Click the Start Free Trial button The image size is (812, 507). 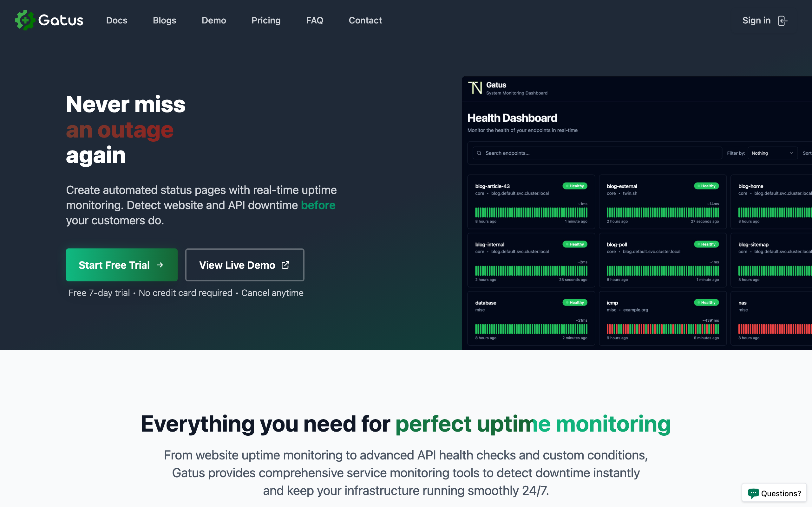pos(121,265)
